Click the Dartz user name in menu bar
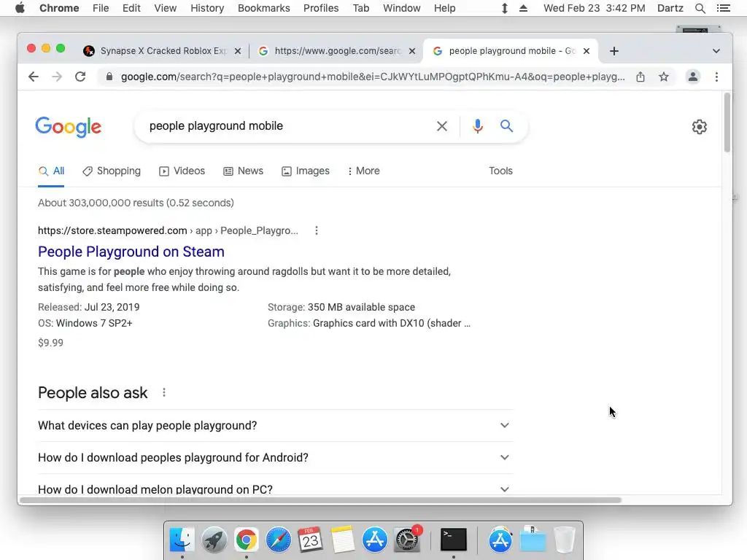This screenshot has width=747, height=560. [670, 8]
